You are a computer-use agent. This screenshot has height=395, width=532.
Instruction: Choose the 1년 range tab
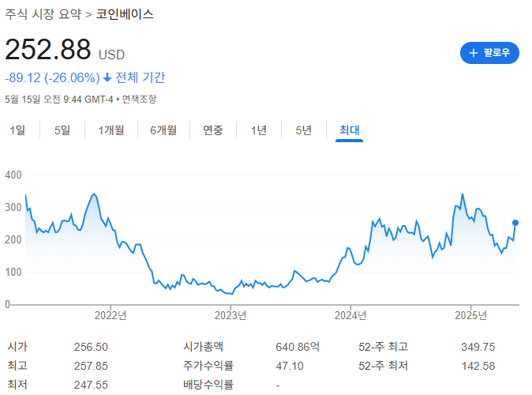pos(259,130)
